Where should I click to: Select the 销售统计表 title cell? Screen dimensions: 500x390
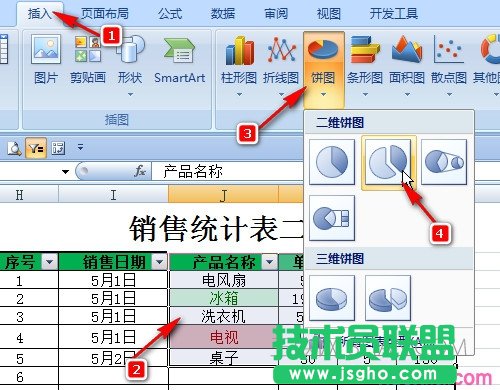[217, 229]
